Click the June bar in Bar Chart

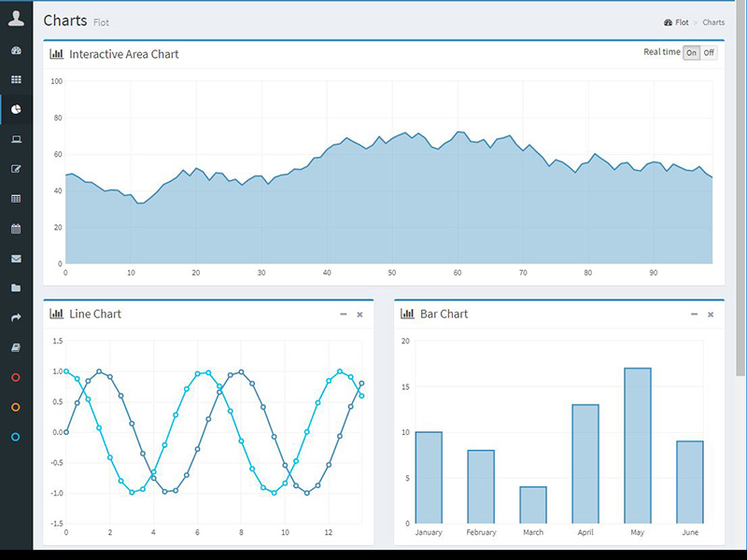690,483
